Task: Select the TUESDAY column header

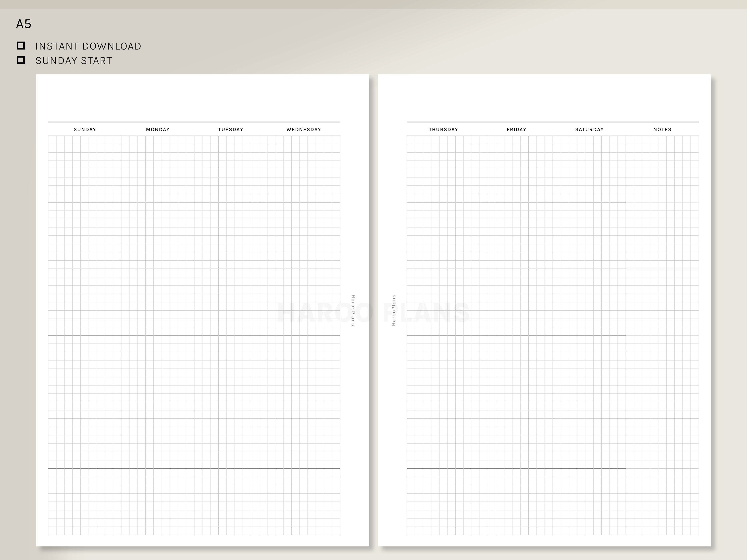Action: pyautogui.click(x=231, y=130)
